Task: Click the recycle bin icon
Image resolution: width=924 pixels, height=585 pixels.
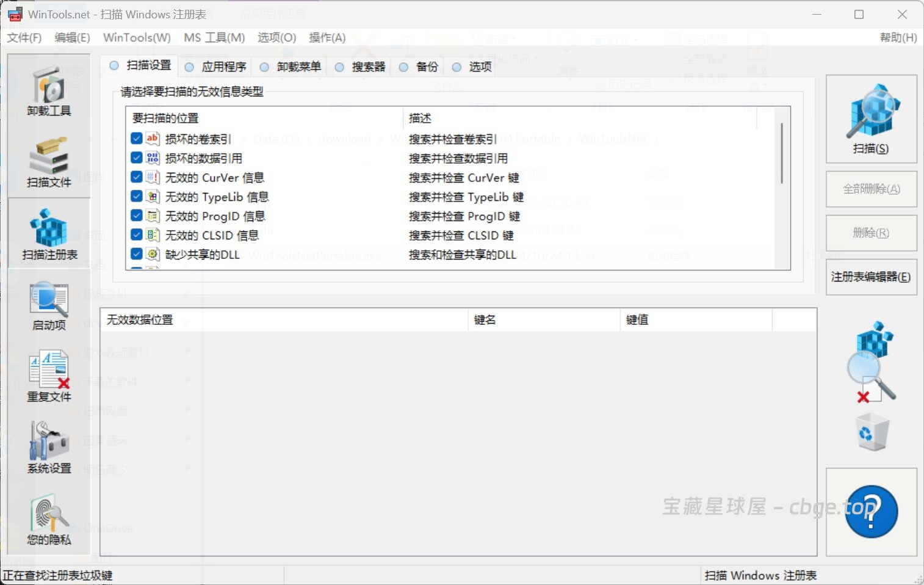Action: tap(872, 432)
